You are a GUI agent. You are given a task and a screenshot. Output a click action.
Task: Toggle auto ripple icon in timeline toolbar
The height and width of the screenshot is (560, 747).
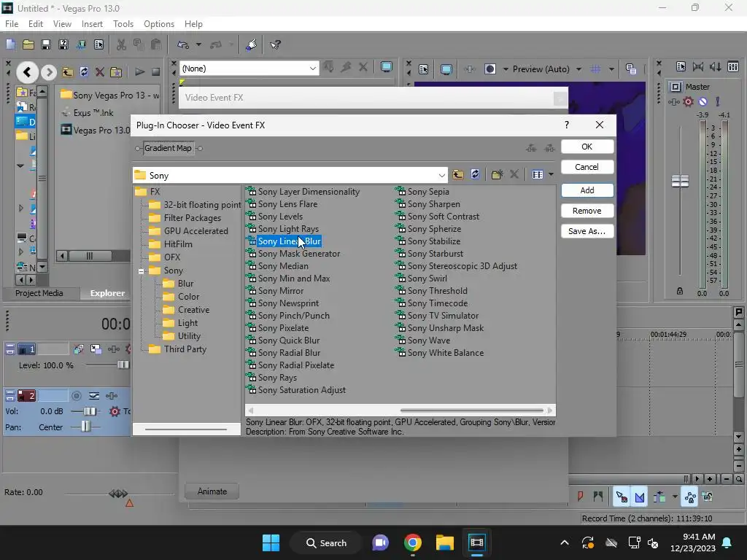pyautogui.click(x=659, y=497)
